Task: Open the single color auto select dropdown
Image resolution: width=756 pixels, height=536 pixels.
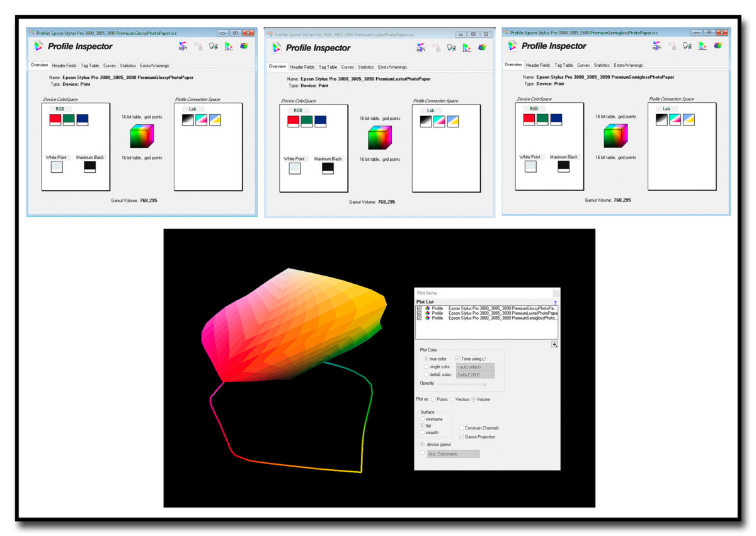Action: [475, 367]
